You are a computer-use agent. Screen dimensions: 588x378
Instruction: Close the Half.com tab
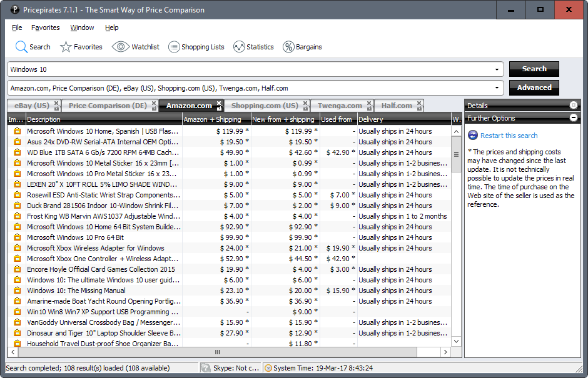(419, 103)
